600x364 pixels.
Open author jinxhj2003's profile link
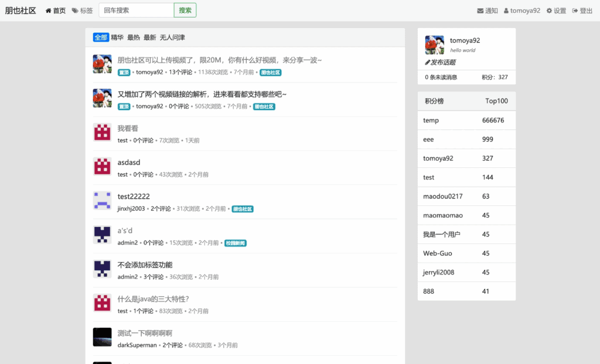[131, 209]
